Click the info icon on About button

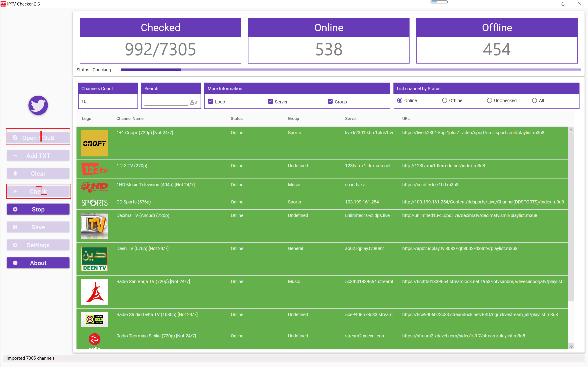point(15,263)
